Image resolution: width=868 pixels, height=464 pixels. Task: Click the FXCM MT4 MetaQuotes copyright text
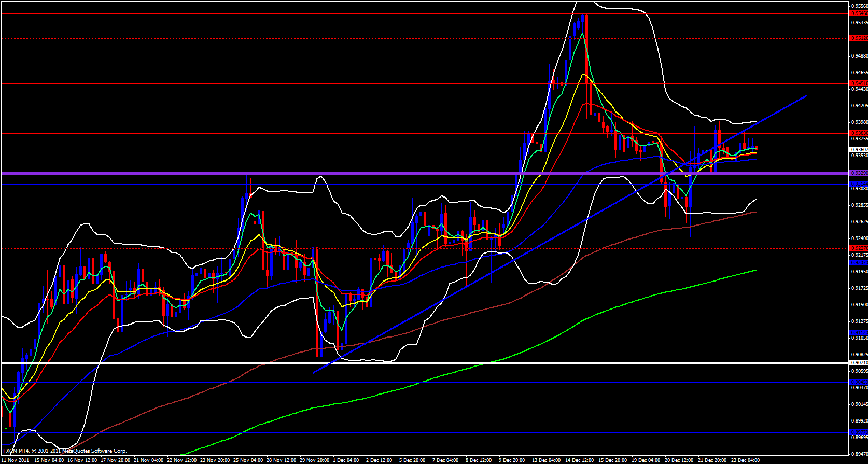click(65, 451)
